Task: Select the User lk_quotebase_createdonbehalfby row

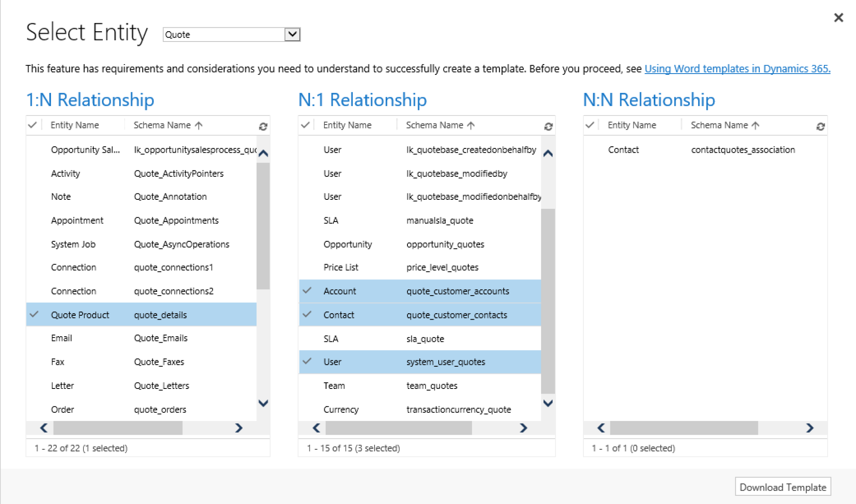Action: [420, 150]
